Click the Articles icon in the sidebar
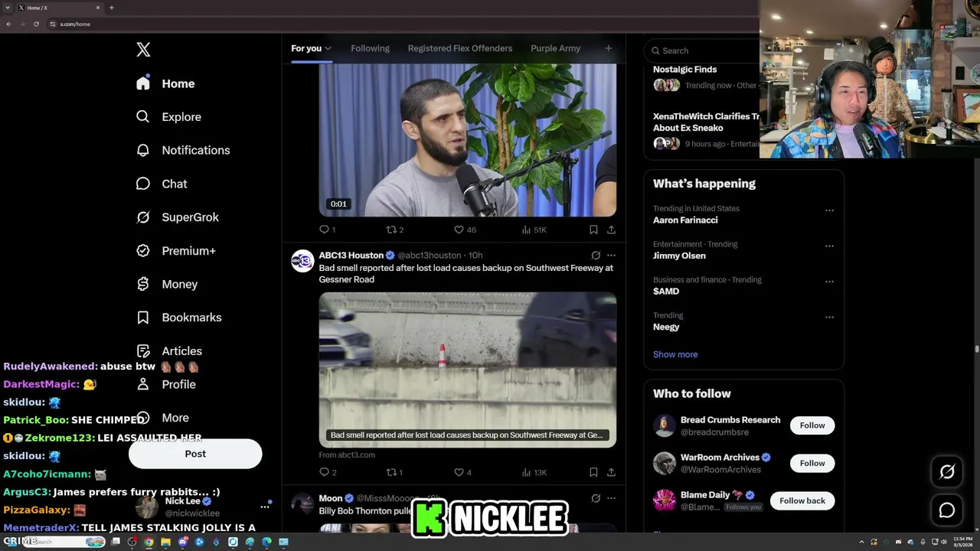This screenshot has height=551, width=980. coord(143,350)
